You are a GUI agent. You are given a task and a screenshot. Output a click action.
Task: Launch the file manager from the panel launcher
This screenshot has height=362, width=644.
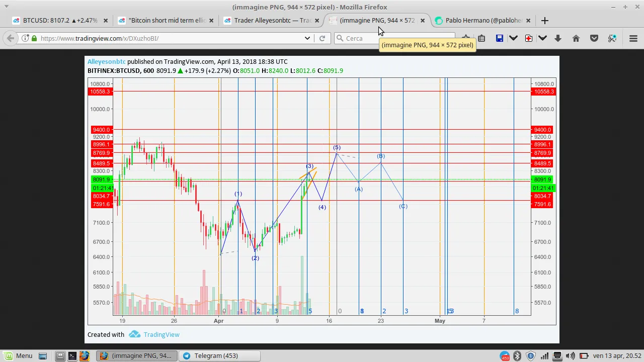coord(60,356)
